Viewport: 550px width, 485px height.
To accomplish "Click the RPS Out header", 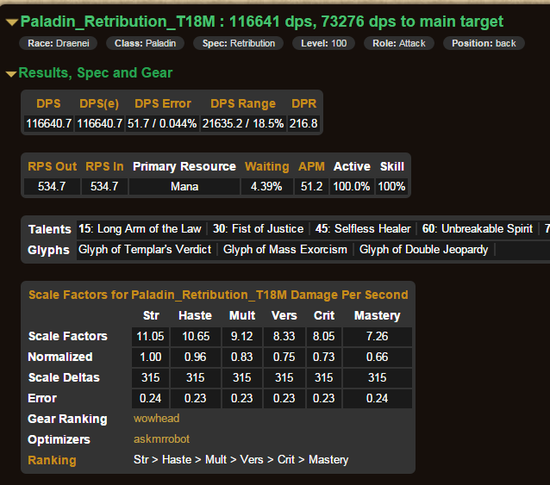I will [52, 167].
